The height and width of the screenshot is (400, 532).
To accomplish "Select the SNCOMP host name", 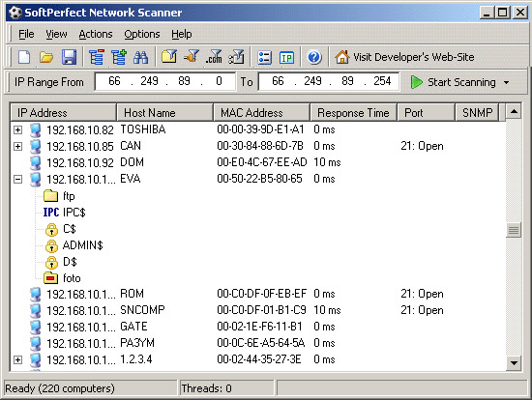I will pyautogui.click(x=142, y=310).
